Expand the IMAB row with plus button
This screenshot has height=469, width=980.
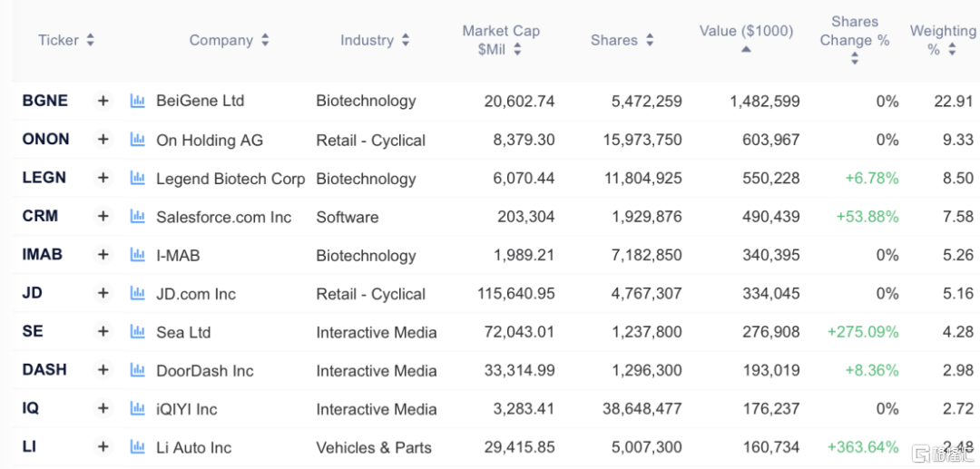(103, 254)
